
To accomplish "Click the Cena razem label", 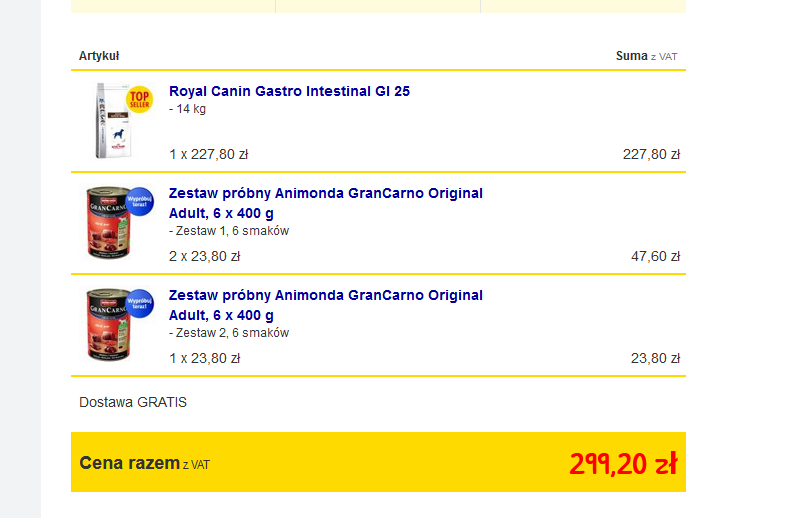I will (x=129, y=463).
